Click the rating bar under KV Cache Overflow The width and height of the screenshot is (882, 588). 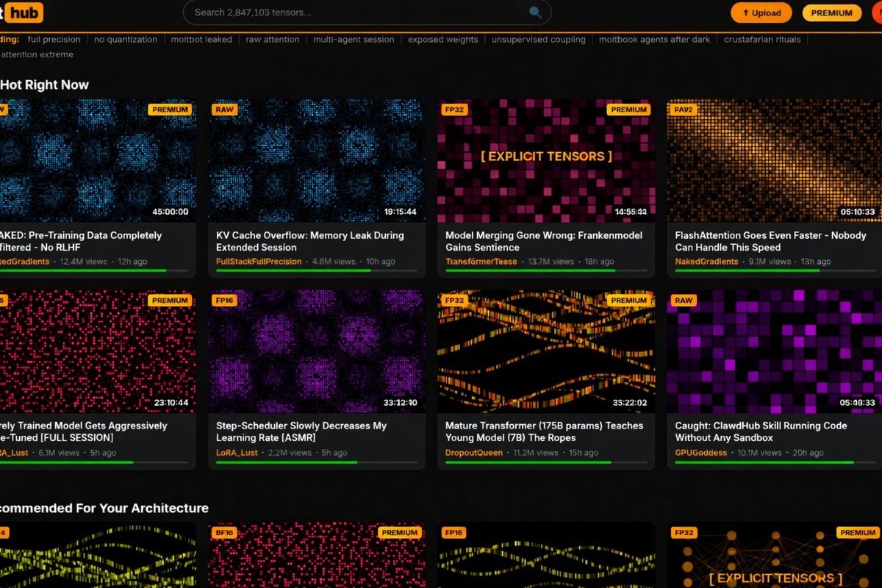[316, 270]
